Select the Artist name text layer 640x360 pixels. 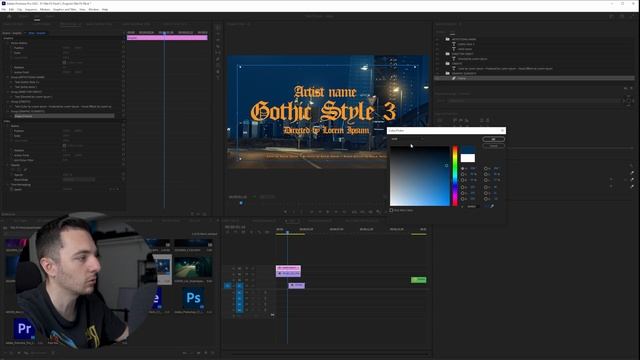point(464,49)
